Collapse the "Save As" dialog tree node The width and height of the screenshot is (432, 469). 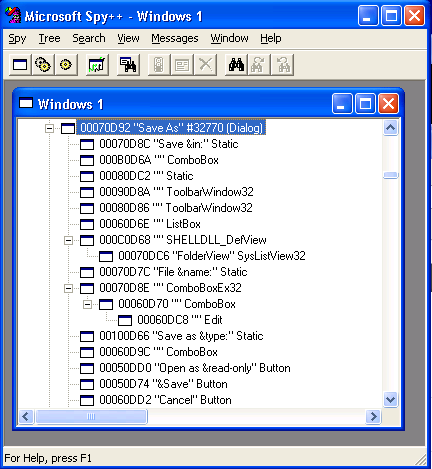point(49,128)
